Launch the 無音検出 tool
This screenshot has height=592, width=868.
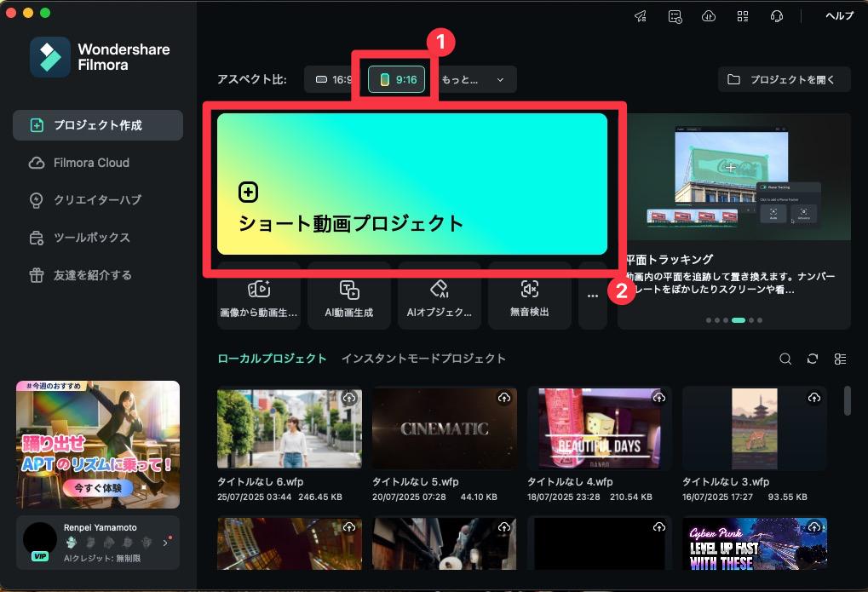coord(529,296)
